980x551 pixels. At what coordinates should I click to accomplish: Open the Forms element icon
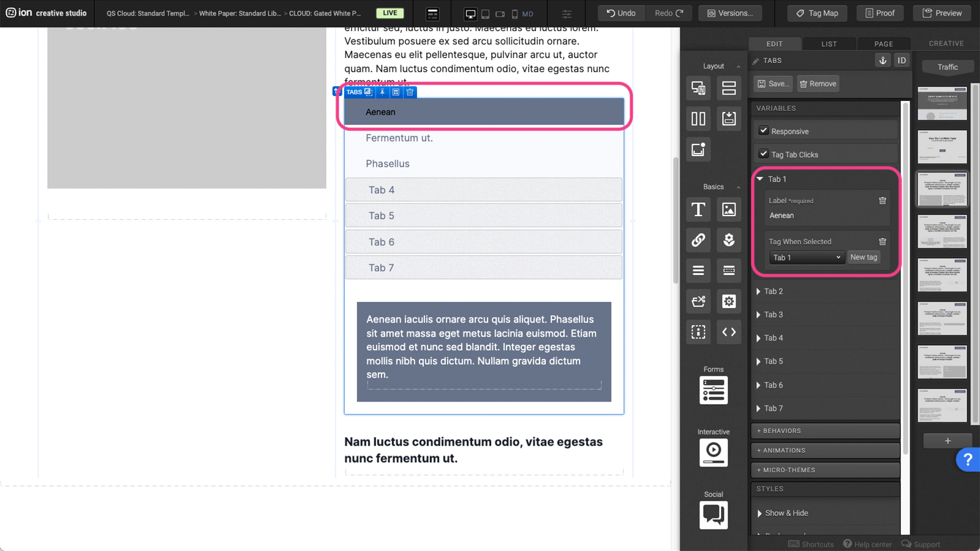coord(714,390)
